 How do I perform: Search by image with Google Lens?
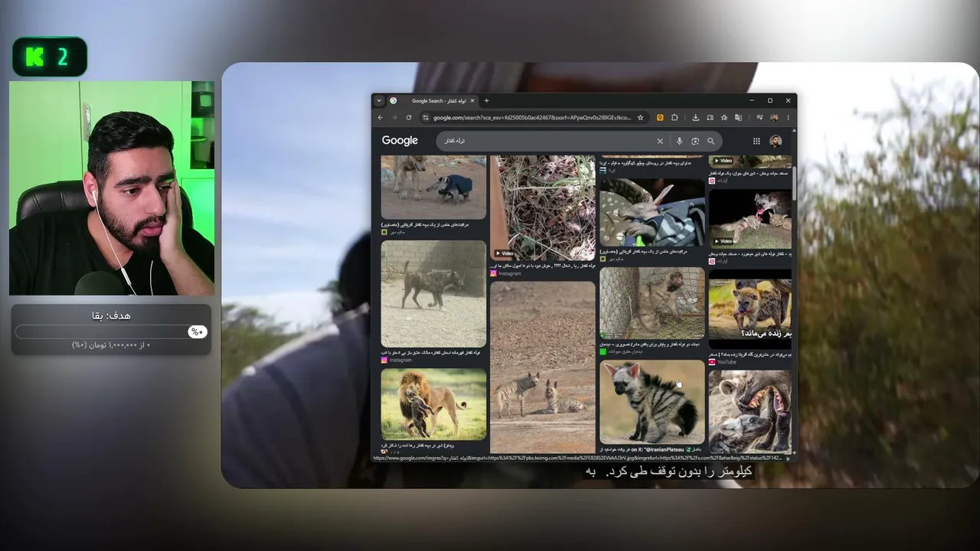(x=695, y=141)
